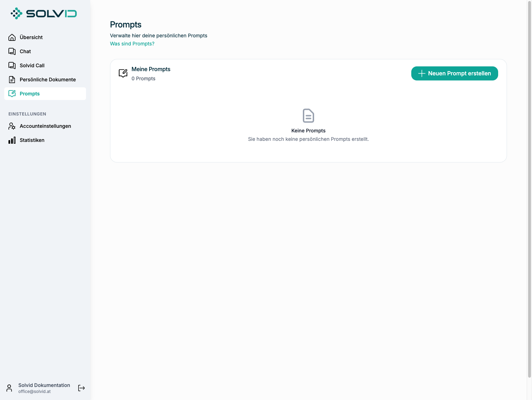Click the empty-state document icon
The width and height of the screenshot is (532, 400).
pos(308,115)
